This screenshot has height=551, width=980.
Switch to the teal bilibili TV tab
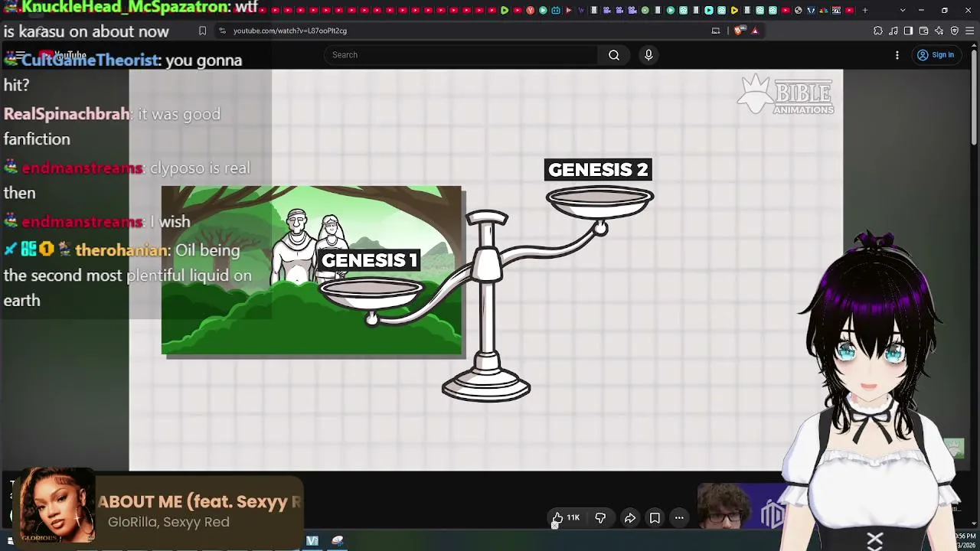tap(556, 10)
